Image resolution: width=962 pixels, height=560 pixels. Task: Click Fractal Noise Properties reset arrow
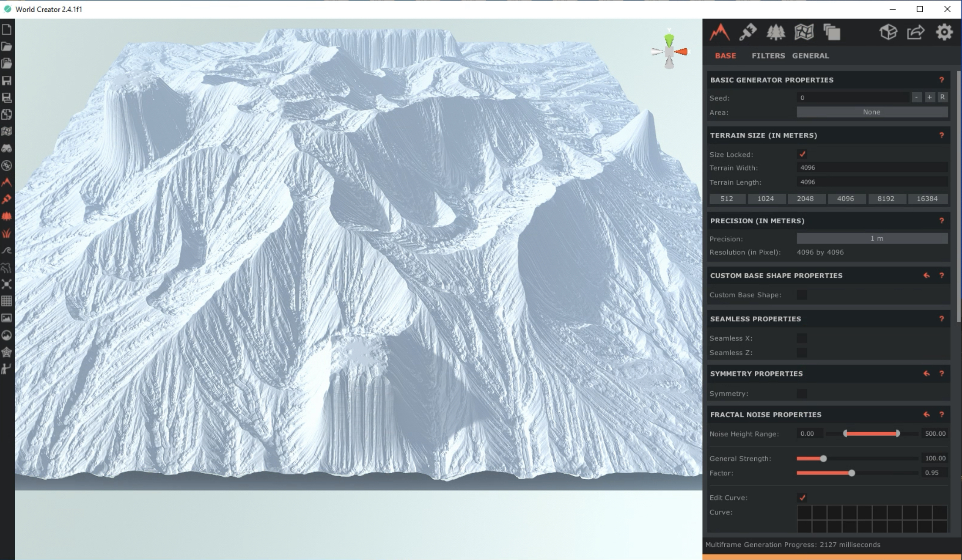(x=926, y=415)
